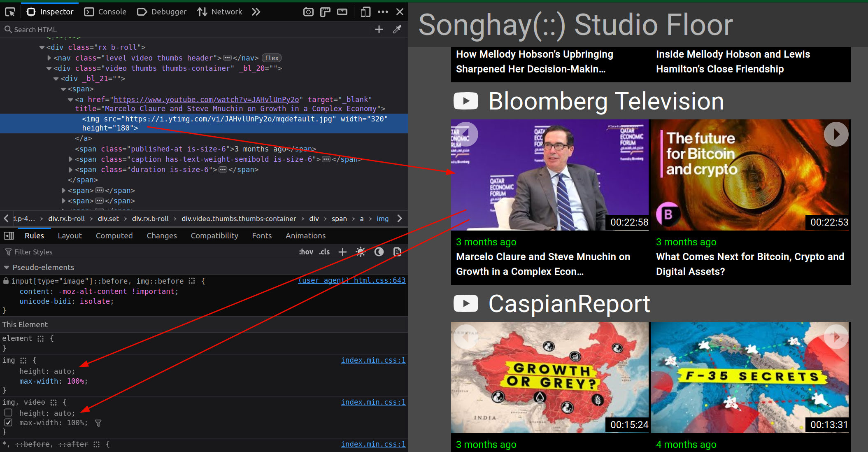Image resolution: width=868 pixels, height=452 pixels.
Task: Toggle print media simulation icon
Action: [397, 252]
